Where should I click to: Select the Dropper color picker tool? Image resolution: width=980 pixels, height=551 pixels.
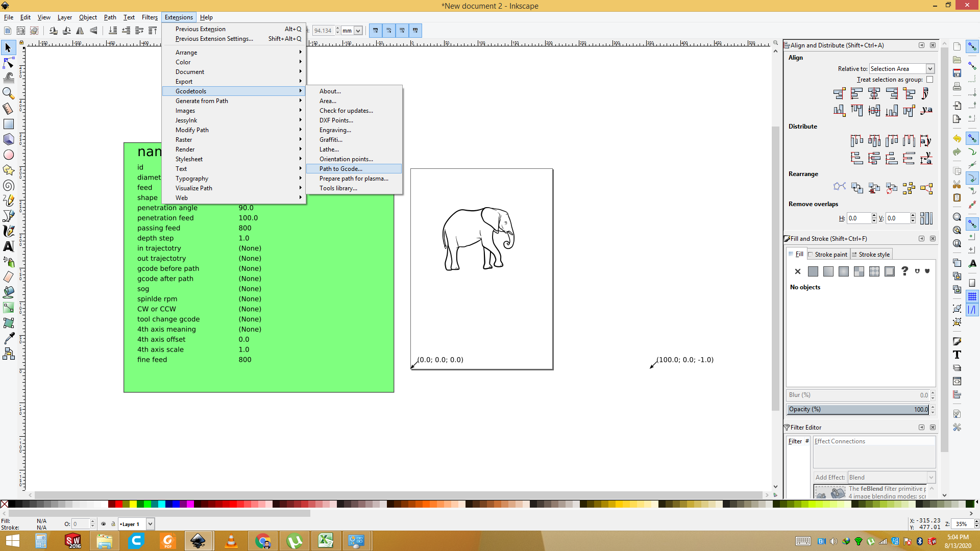[x=9, y=338]
